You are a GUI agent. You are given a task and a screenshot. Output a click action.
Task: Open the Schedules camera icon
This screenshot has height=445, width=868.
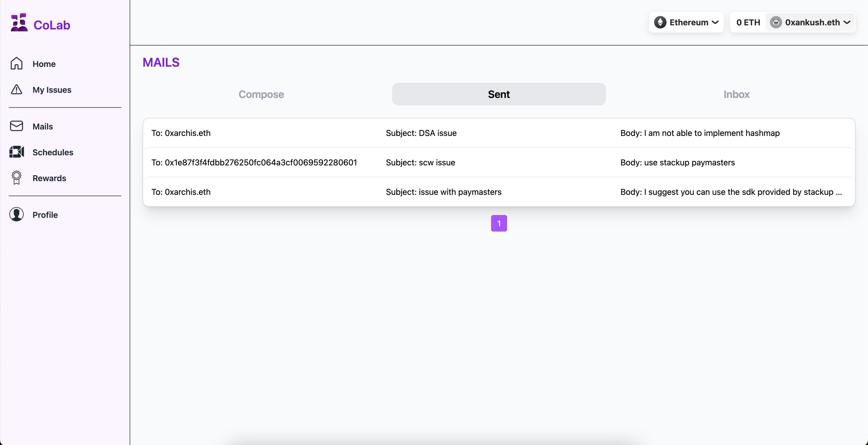17,152
